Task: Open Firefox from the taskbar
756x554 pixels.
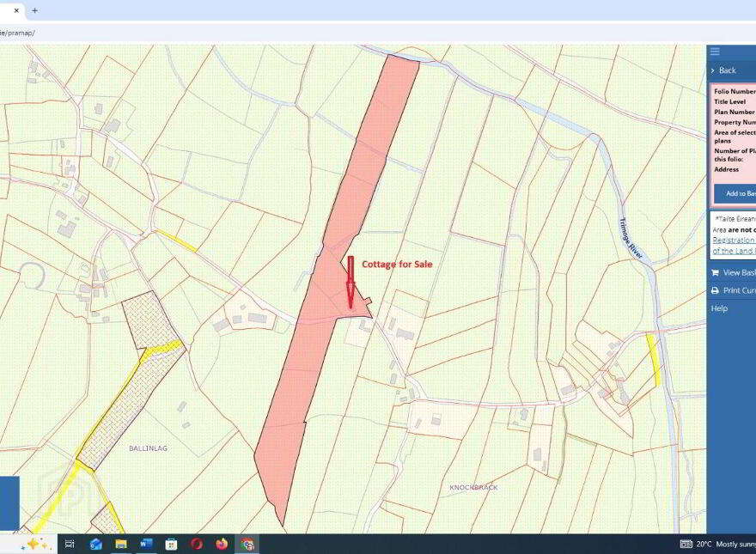Action: (x=222, y=545)
